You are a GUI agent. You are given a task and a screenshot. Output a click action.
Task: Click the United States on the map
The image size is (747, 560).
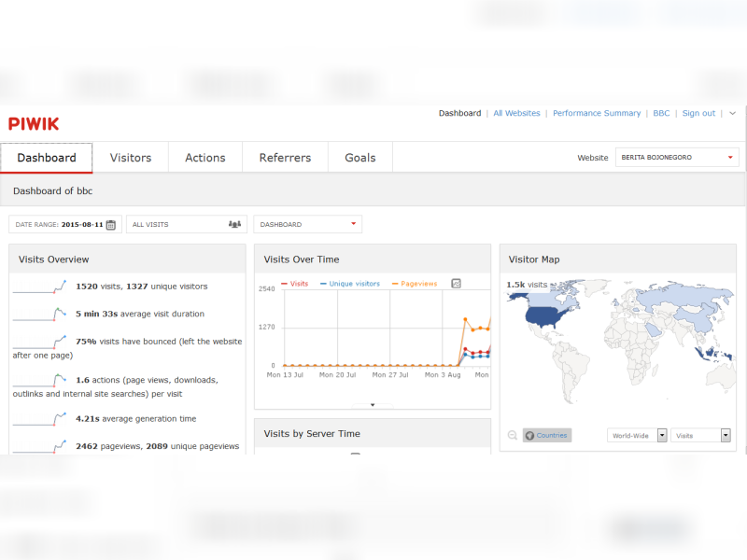tap(545, 316)
